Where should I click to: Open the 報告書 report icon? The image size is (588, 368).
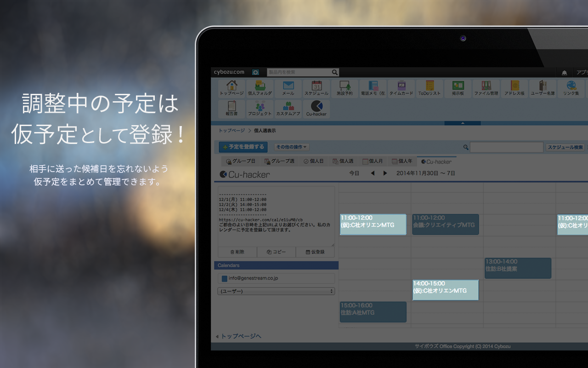click(232, 109)
